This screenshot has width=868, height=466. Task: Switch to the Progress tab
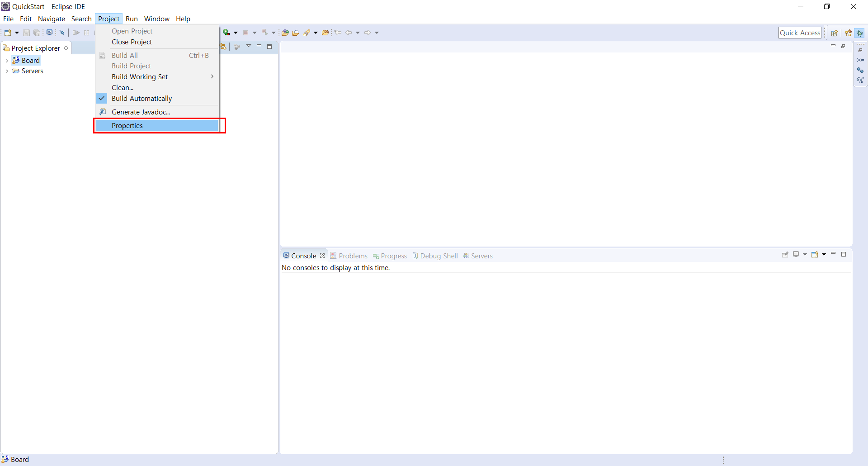[x=390, y=256]
